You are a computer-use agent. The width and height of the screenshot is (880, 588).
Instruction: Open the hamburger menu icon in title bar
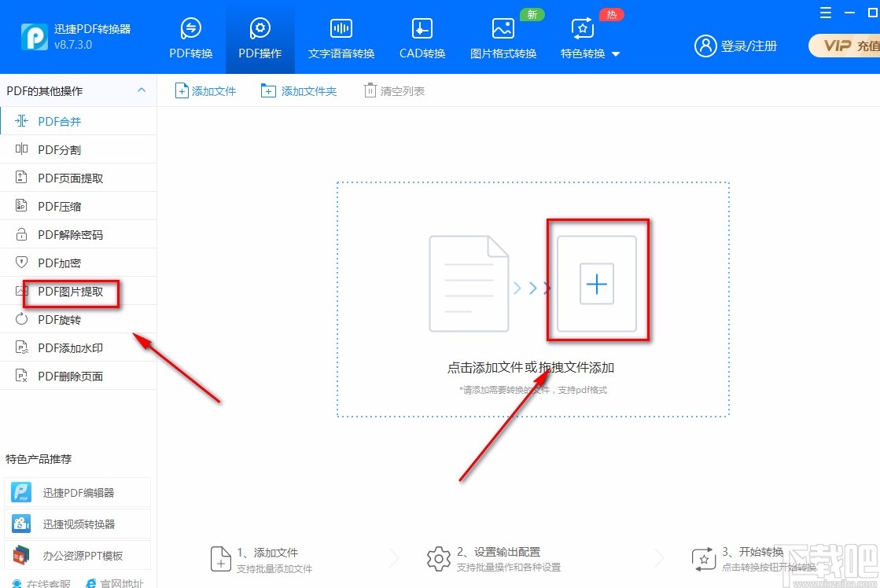826,13
